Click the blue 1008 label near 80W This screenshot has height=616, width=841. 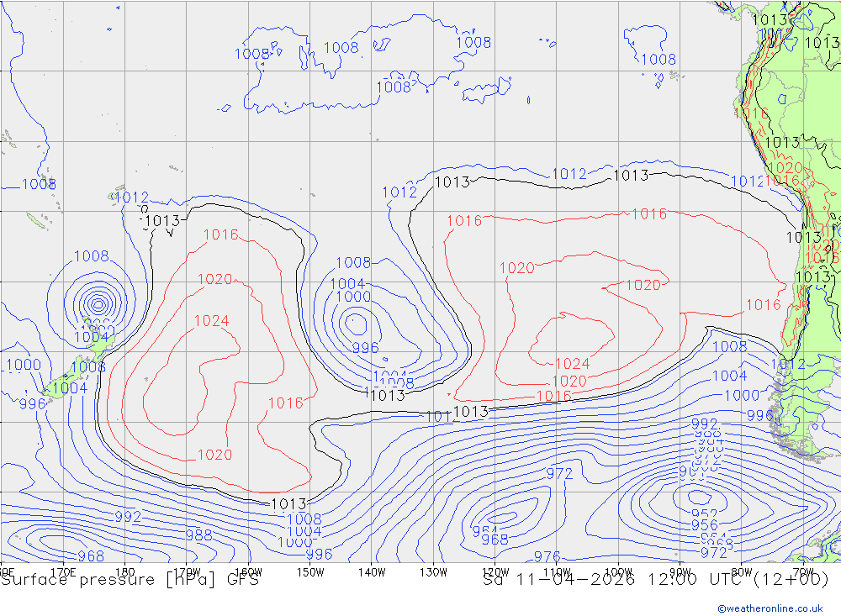pyautogui.click(x=729, y=346)
